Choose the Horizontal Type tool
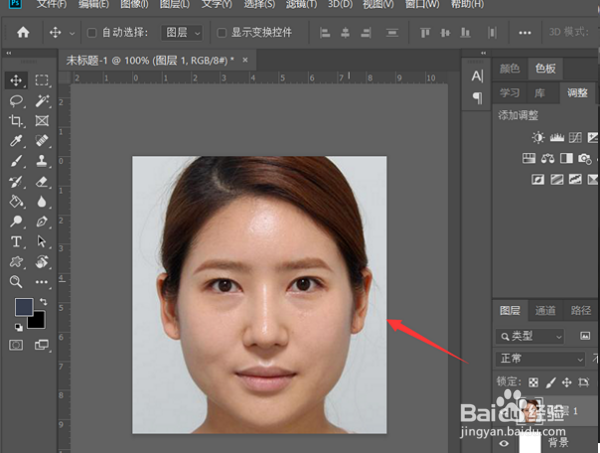 tap(16, 241)
